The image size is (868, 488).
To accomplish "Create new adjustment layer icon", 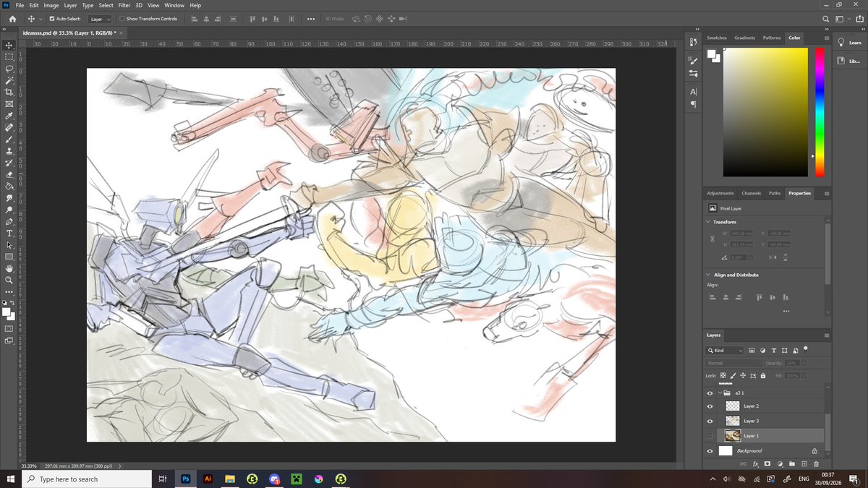I will 779,463.
